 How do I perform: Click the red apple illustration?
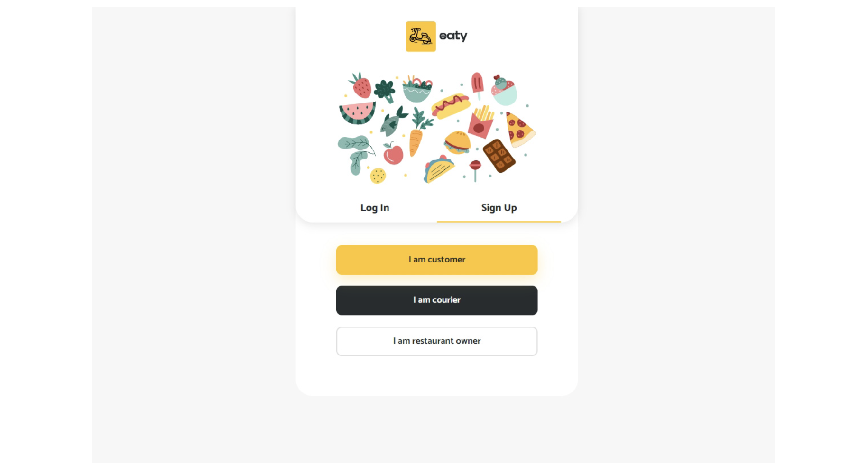point(393,154)
